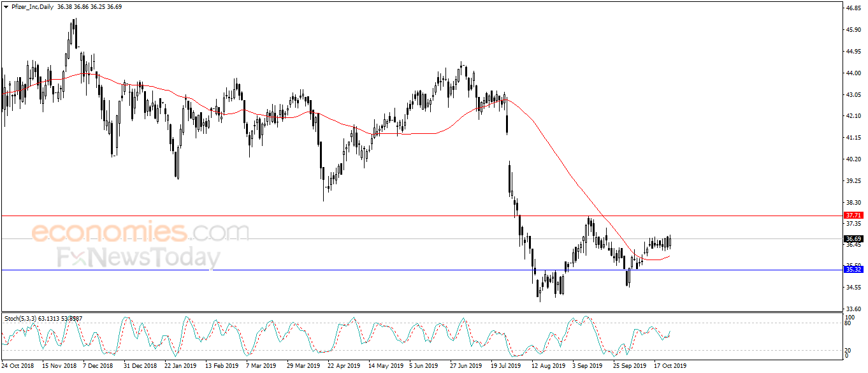Click the 7 Mar 2019 date label
Image resolution: width=868 pixels, height=373 pixels.
pyautogui.click(x=263, y=366)
